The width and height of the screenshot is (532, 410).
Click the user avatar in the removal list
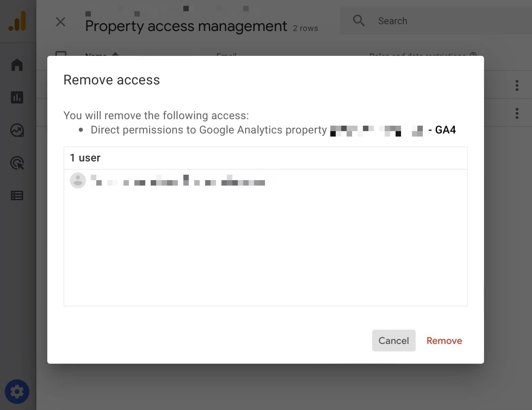click(x=78, y=180)
